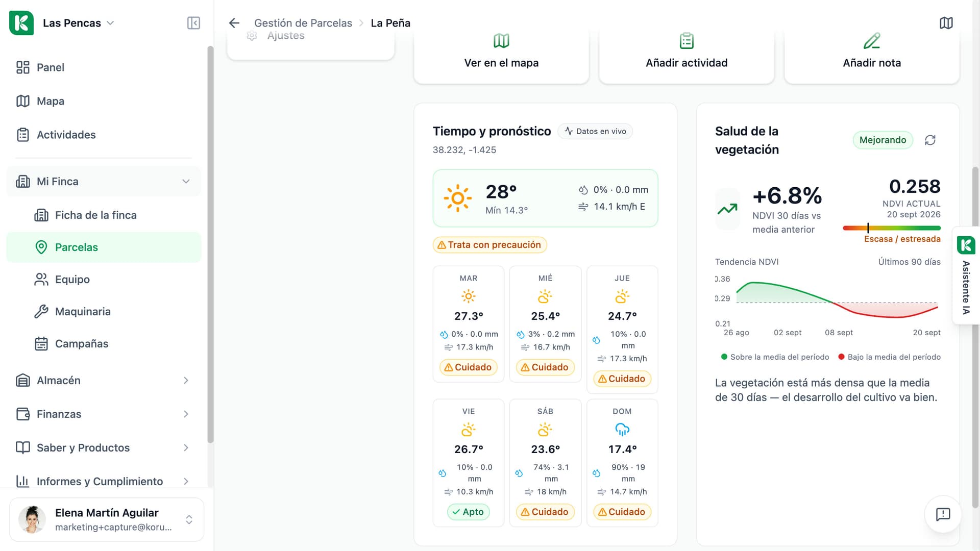This screenshot has height=551, width=980.
Task: Click the NDVI color scale bar
Action: click(x=891, y=228)
